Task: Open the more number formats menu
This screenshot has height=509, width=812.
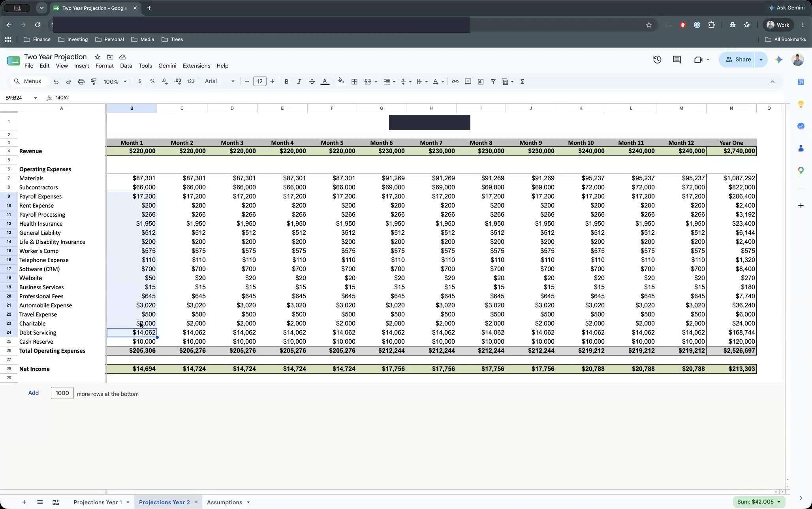Action: click(191, 82)
